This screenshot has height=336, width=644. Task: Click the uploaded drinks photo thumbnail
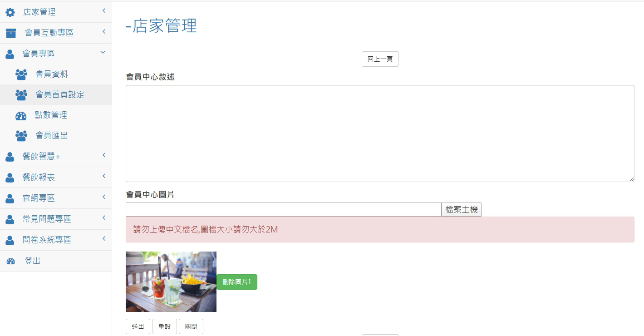171,282
